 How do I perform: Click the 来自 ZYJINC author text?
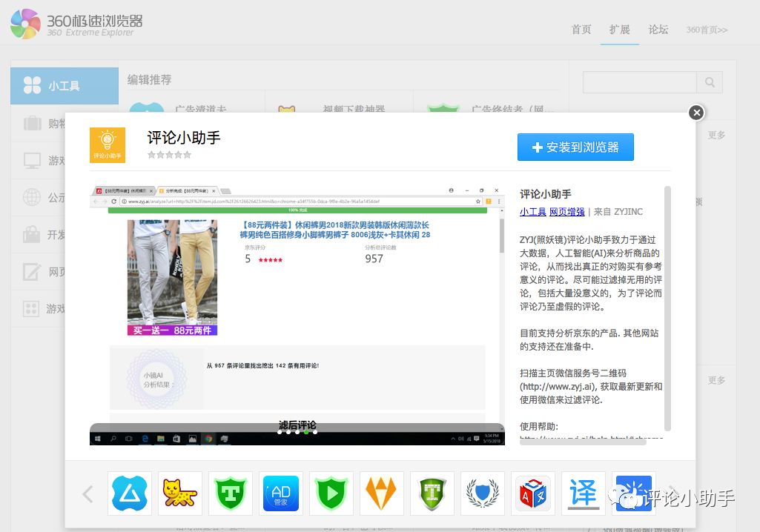pyautogui.click(x=618, y=212)
